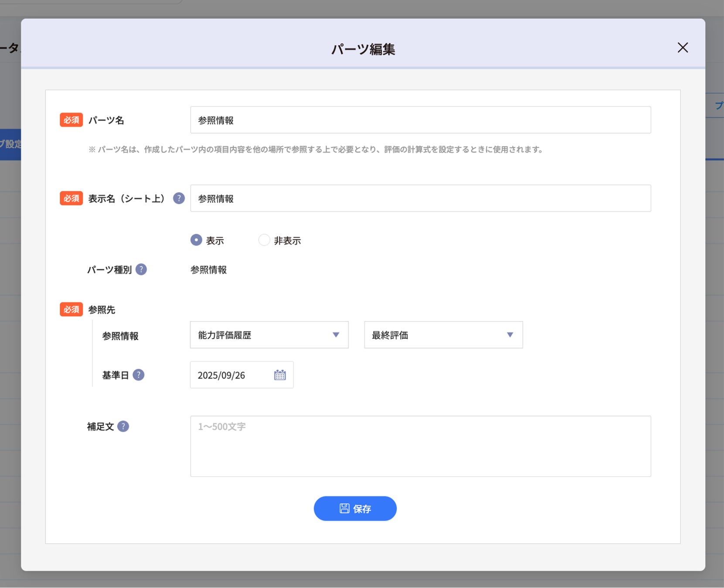Close the パーツ編集 dialog
This screenshot has height=588, width=724.
pos(683,47)
